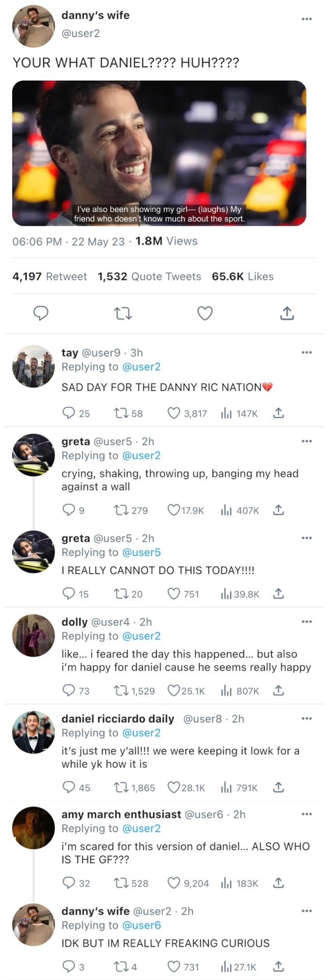View analytics on amy march enthusiast's reply

(x=226, y=883)
